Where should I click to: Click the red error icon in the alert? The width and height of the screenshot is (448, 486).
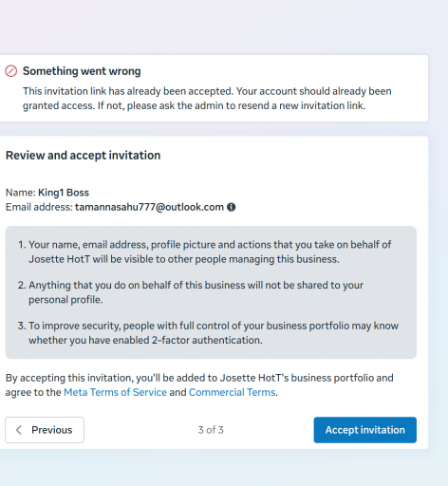click(x=11, y=71)
